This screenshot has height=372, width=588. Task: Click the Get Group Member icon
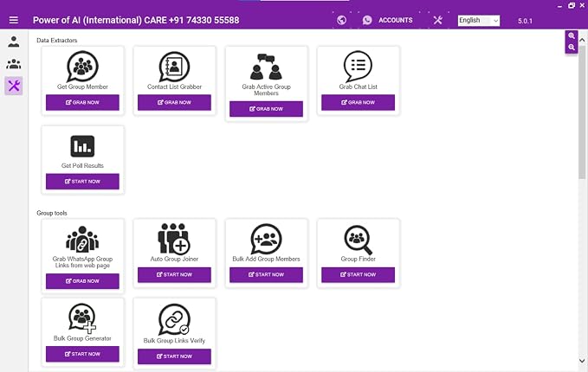tap(82, 67)
